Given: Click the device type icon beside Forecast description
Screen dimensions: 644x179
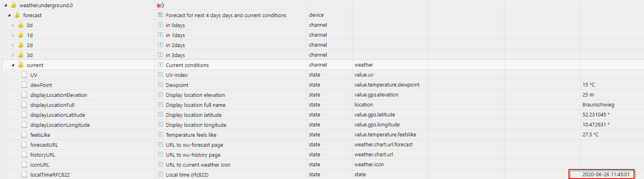Looking at the screenshot, I should [x=160, y=15].
